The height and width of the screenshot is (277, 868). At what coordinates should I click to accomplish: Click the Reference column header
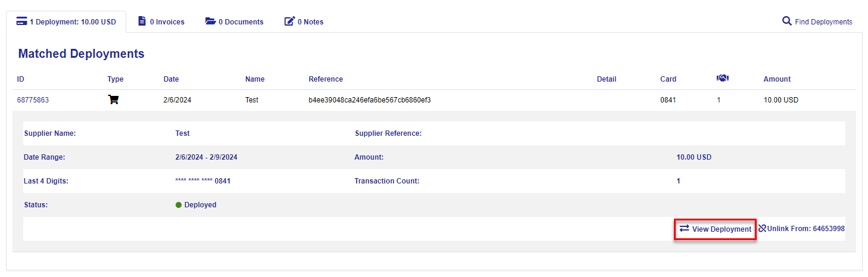point(326,79)
